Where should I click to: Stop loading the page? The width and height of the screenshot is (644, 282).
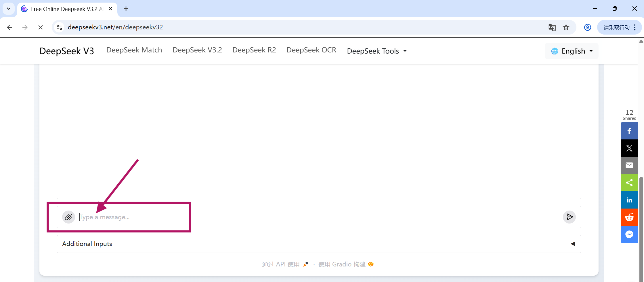[x=41, y=27]
